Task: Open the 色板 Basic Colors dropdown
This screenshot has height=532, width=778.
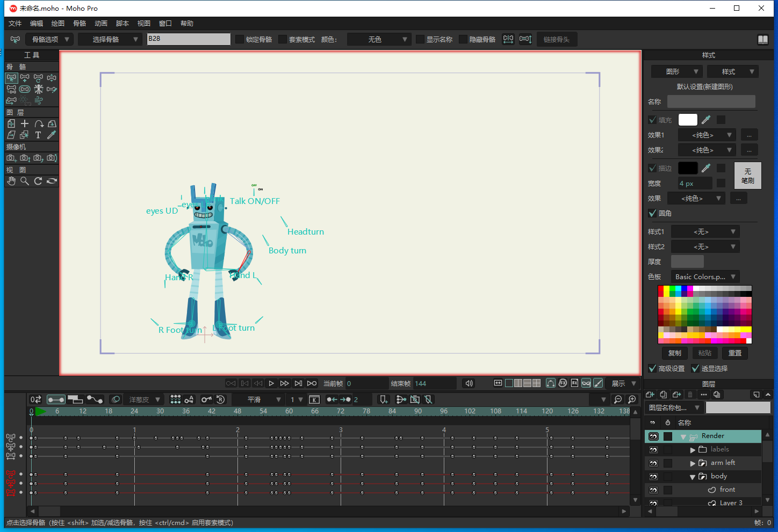Action: coord(705,276)
